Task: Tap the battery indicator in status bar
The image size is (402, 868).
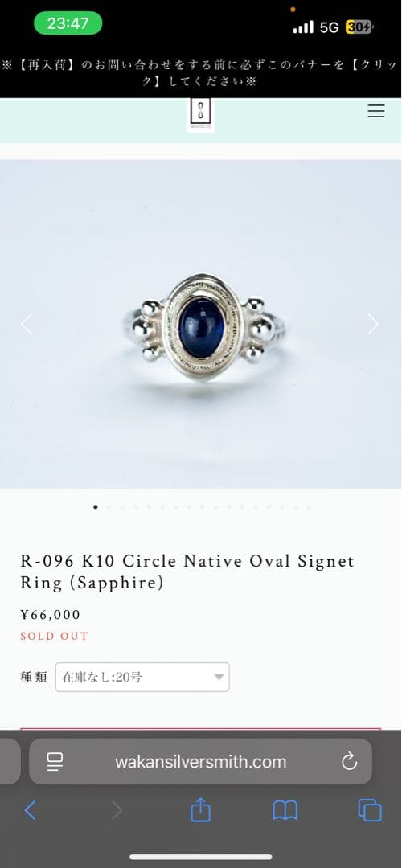Action: (359, 27)
